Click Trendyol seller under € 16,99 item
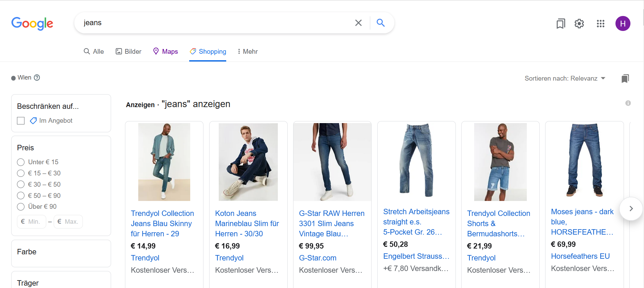This screenshot has width=644, height=288. click(229, 258)
